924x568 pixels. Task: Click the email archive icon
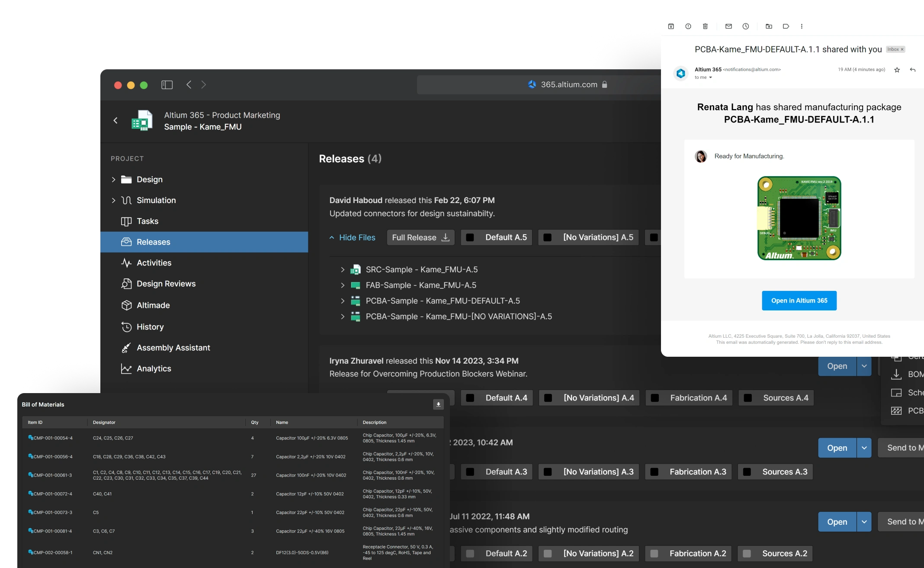tap(671, 26)
